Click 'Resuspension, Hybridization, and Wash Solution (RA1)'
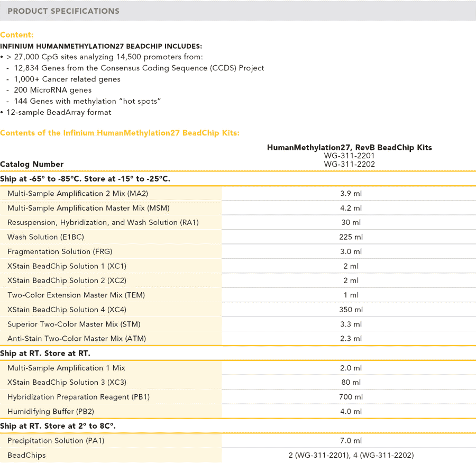The width and height of the screenshot is (476, 471). click(x=103, y=223)
